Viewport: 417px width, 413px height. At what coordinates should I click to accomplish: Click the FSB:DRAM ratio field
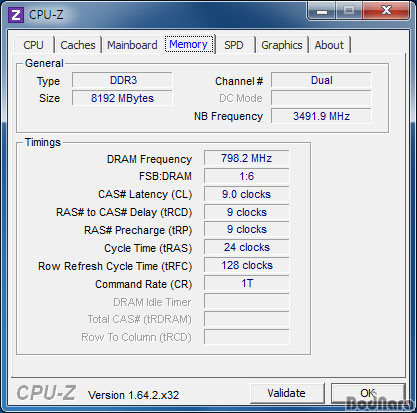click(x=247, y=176)
